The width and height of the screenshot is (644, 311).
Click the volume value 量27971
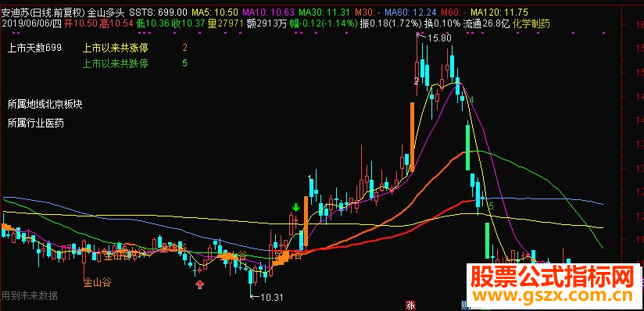(x=226, y=24)
